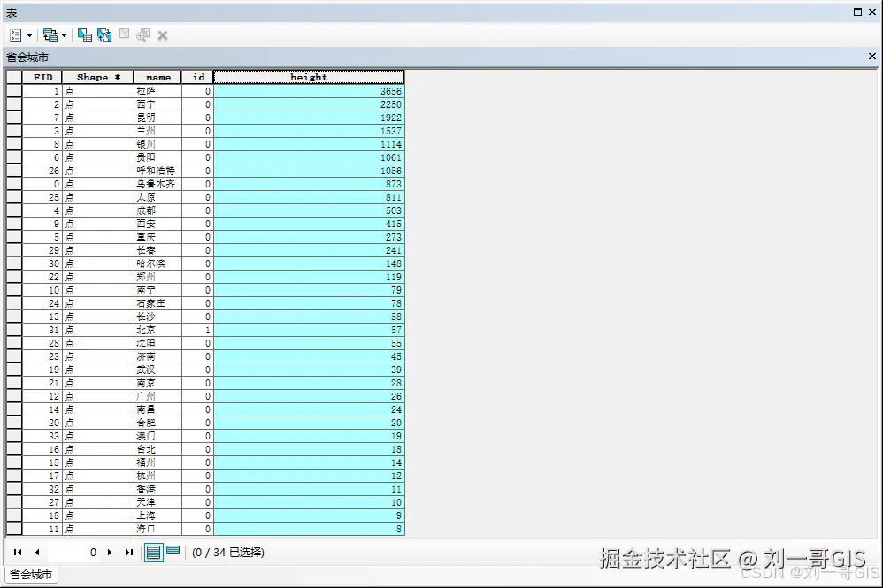Image resolution: width=883 pixels, height=588 pixels.
Task: Toggle Show all records view
Action: click(154, 552)
